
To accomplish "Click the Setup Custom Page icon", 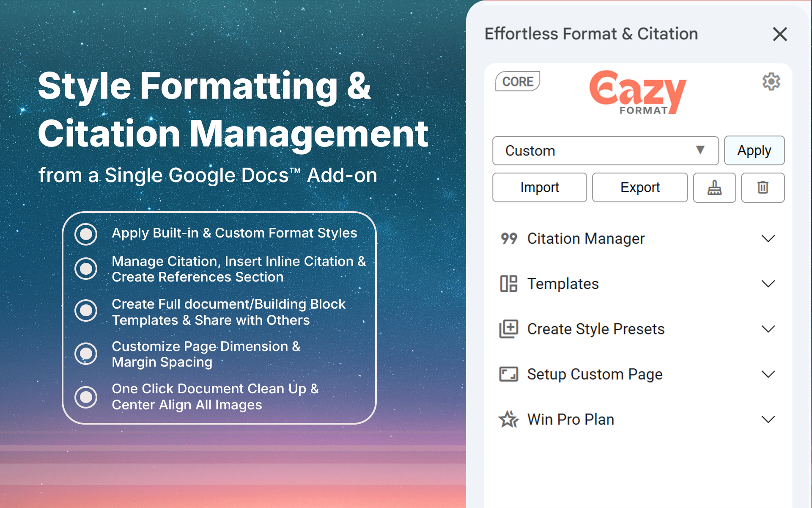I will (509, 374).
